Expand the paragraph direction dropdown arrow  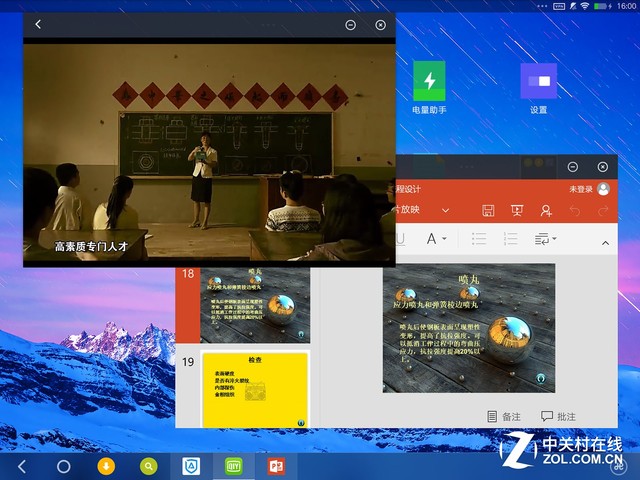tap(556, 239)
